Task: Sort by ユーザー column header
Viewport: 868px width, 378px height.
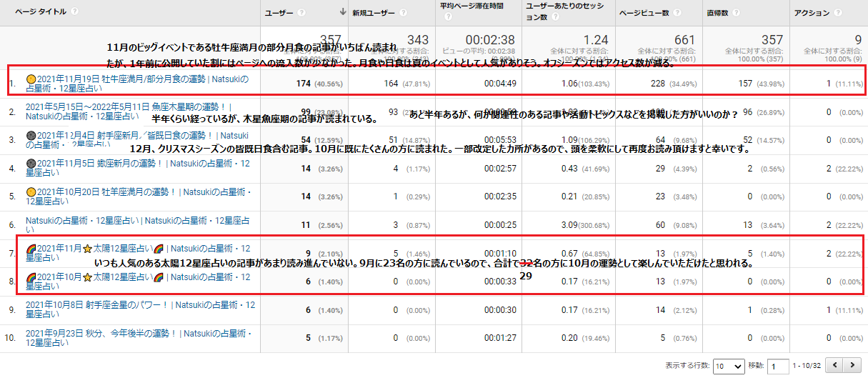Action: 279,13
